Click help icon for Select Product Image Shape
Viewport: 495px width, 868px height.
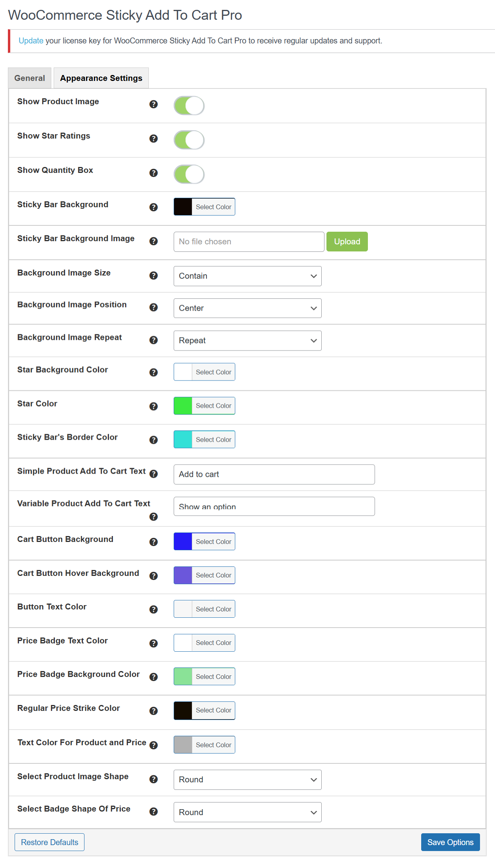click(x=154, y=779)
